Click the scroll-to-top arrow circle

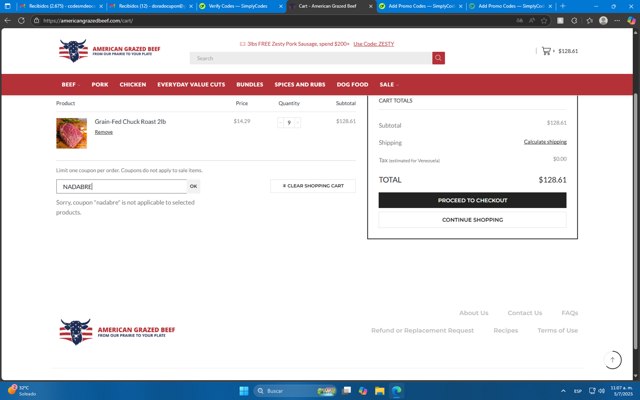(612, 360)
